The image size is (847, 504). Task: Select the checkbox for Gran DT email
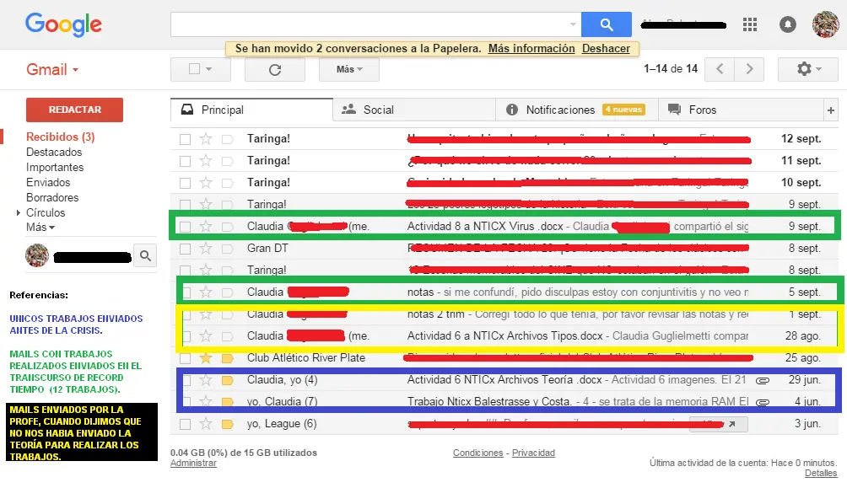coord(186,249)
